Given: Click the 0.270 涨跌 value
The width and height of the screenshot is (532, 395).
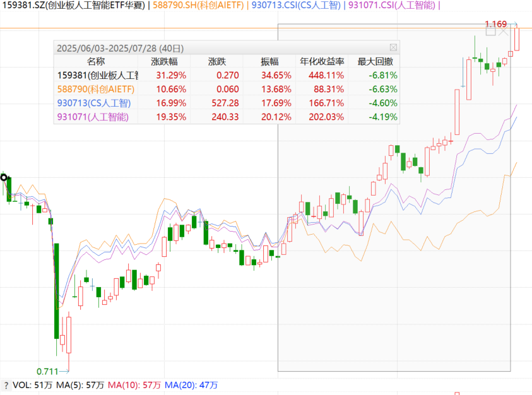Looking at the screenshot, I should (228, 75).
